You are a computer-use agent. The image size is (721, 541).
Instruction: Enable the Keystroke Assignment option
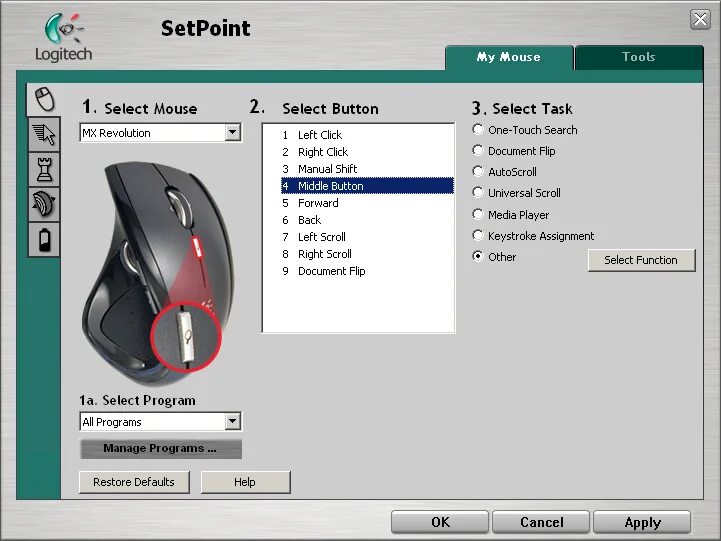point(478,236)
